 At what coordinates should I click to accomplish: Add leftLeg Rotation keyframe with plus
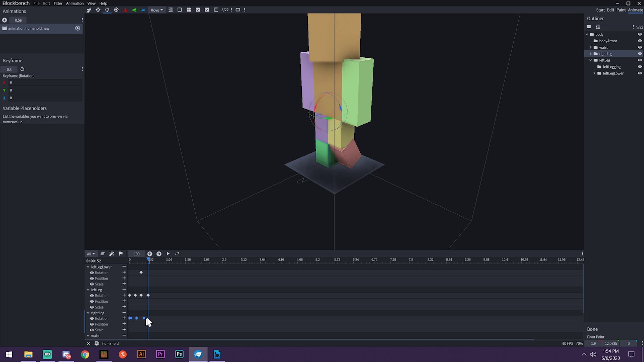pos(124,296)
